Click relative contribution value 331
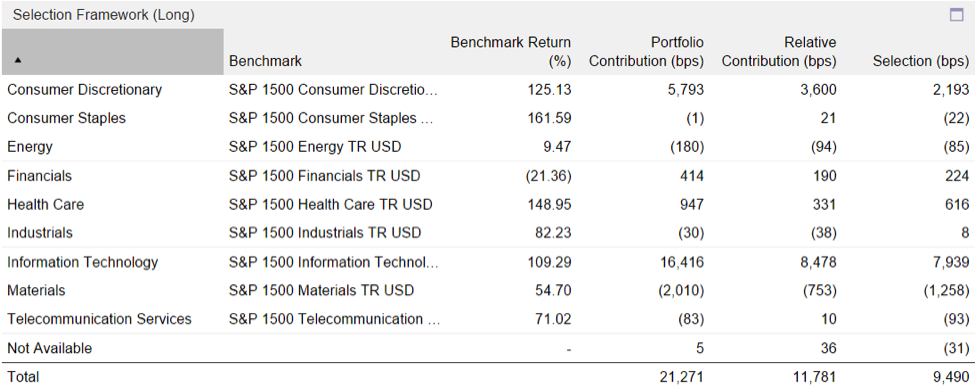Image resolution: width=975 pixels, height=389 pixels. tap(824, 204)
